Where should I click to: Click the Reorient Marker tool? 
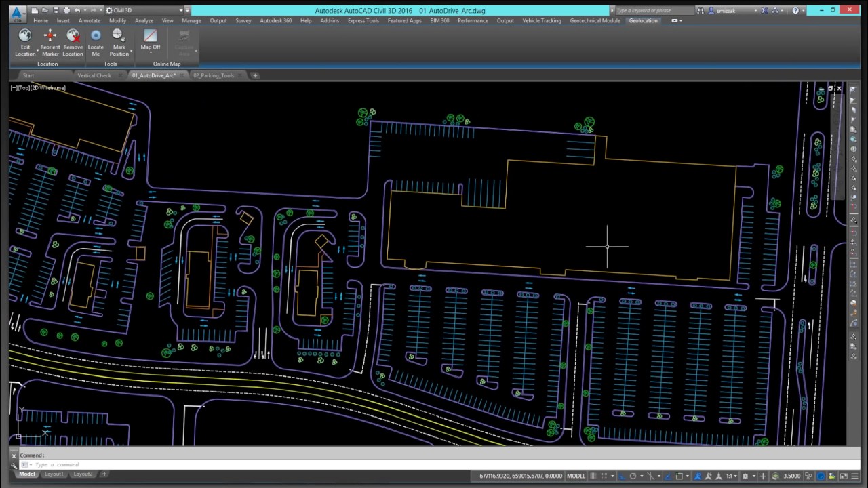tap(50, 43)
